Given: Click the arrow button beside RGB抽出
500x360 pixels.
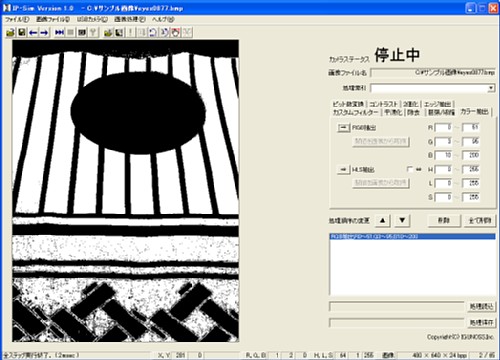Looking at the screenshot, I should [x=343, y=128].
